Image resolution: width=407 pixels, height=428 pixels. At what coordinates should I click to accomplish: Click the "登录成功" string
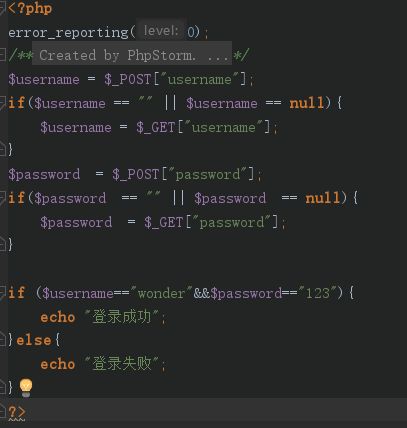point(122,317)
